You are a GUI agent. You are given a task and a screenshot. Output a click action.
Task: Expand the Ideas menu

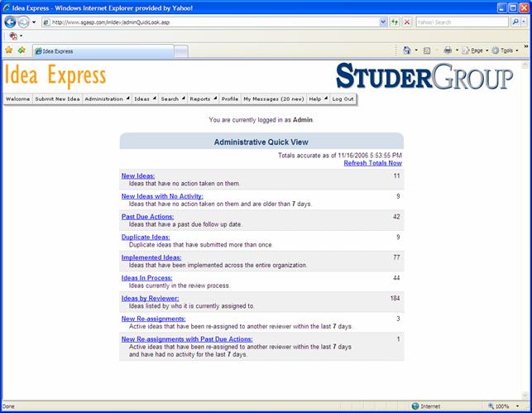point(145,99)
